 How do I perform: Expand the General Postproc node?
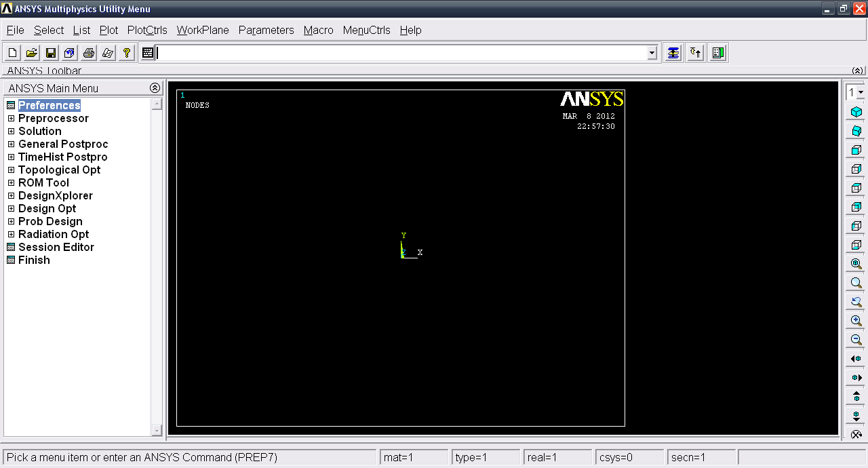[11, 144]
